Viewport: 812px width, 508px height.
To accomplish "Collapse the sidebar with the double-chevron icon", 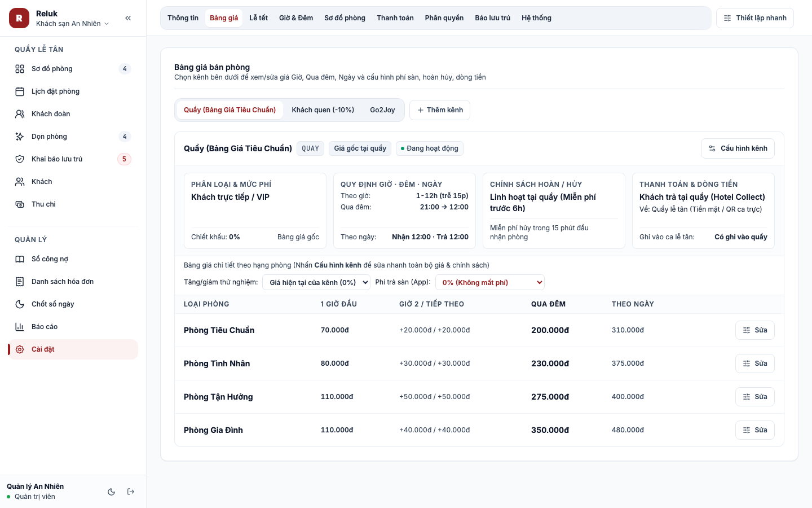I will [x=128, y=18].
